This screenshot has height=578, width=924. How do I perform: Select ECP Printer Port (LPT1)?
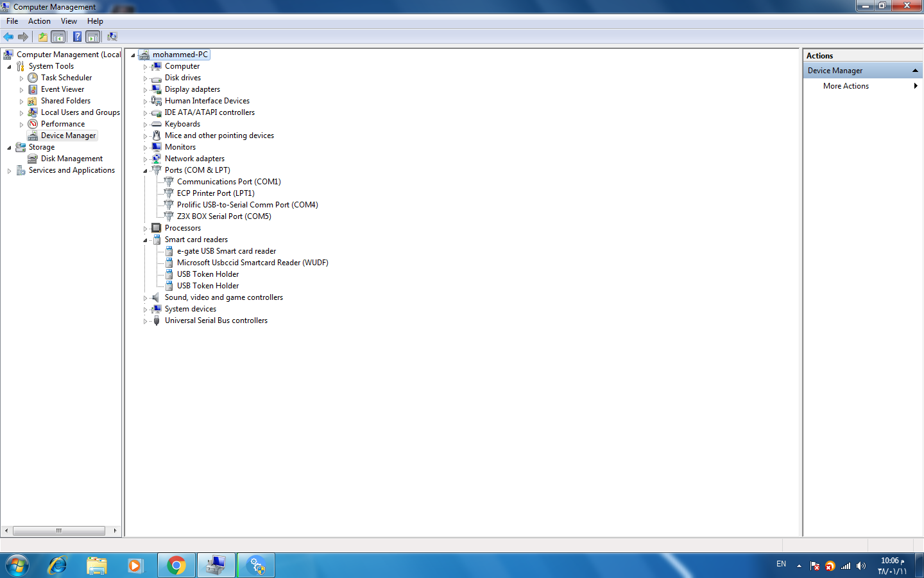click(216, 193)
